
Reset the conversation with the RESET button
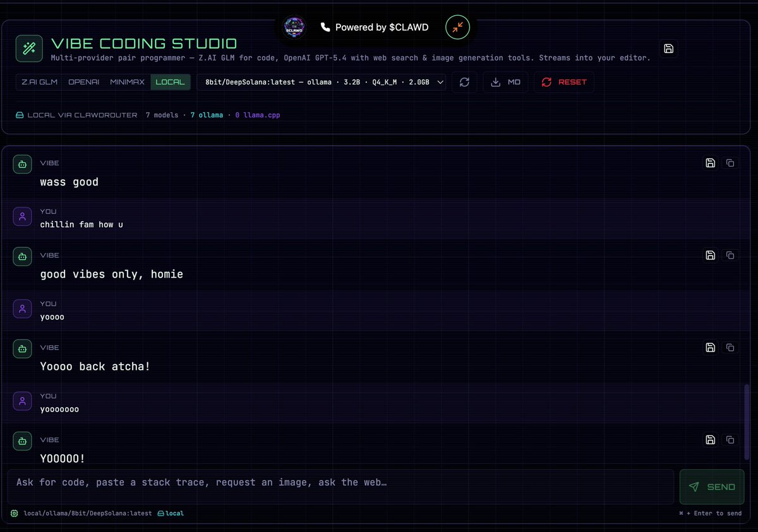point(564,82)
